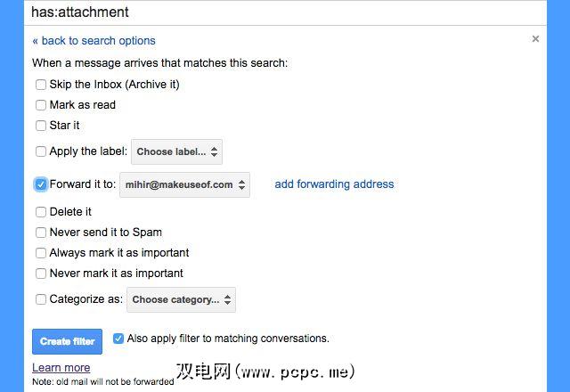Check the Delete it option

41,212
